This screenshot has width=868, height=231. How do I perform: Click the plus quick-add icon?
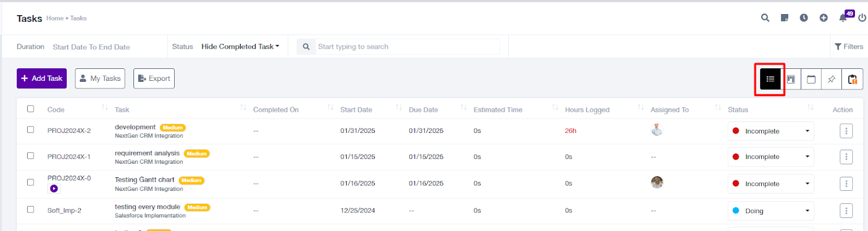[824, 18]
